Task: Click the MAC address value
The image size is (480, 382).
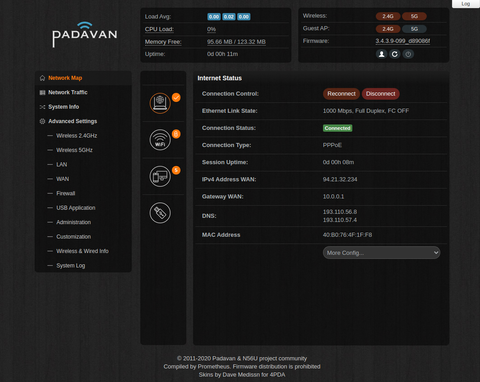Action: coord(347,235)
